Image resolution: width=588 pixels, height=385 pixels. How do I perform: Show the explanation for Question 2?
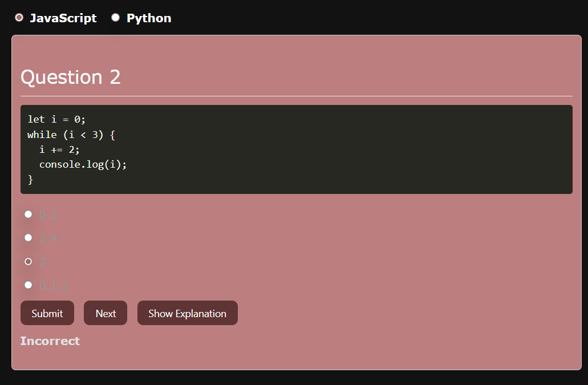[x=187, y=313]
